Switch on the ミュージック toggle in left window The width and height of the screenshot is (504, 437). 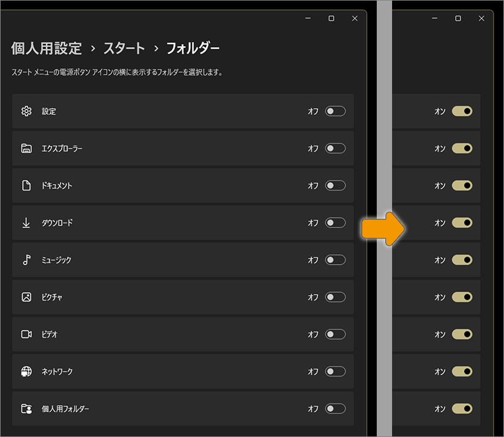point(335,260)
